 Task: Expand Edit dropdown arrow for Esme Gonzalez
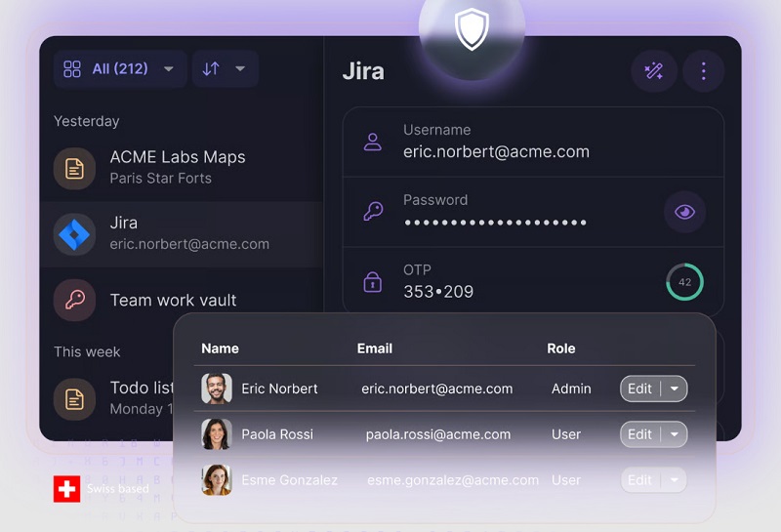pyautogui.click(x=675, y=480)
